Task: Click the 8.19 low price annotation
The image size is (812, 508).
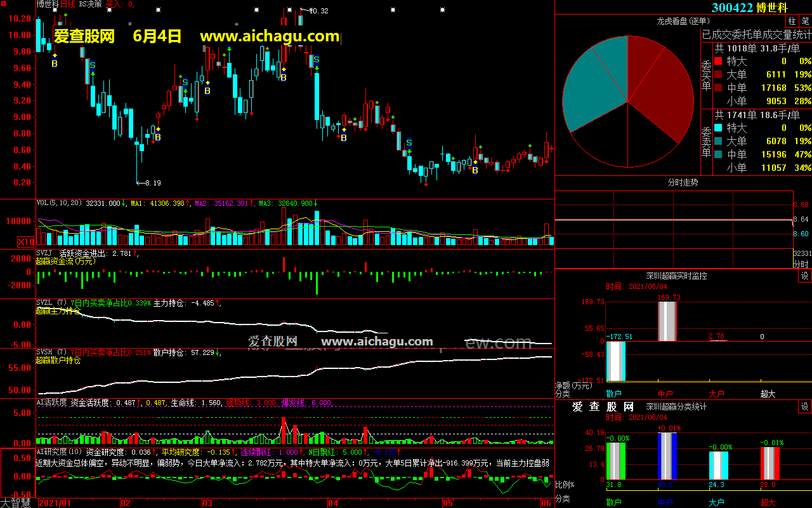Action: click(x=153, y=183)
